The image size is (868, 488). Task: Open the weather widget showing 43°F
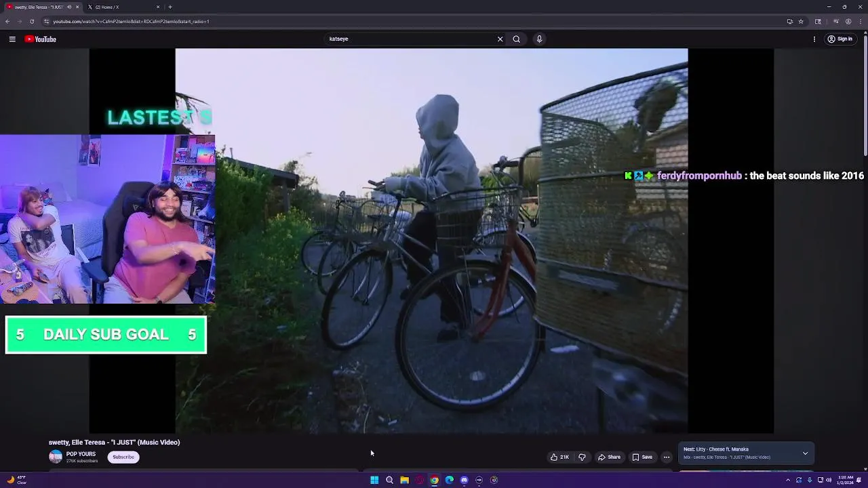[x=16, y=480]
